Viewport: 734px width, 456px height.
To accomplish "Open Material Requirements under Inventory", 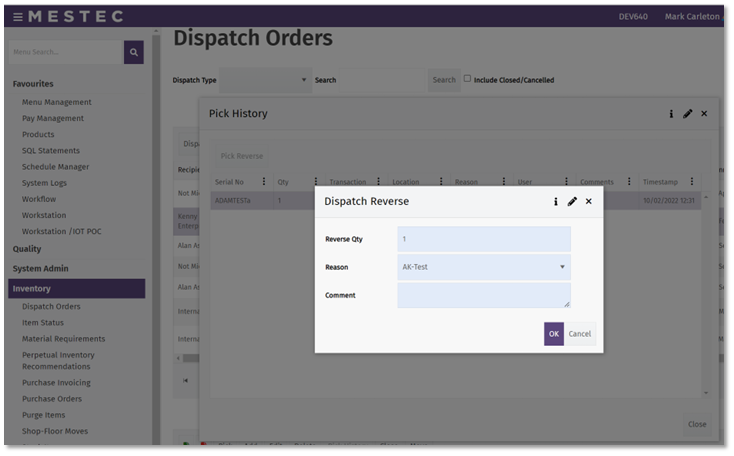I will pyautogui.click(x=63, y=339).
